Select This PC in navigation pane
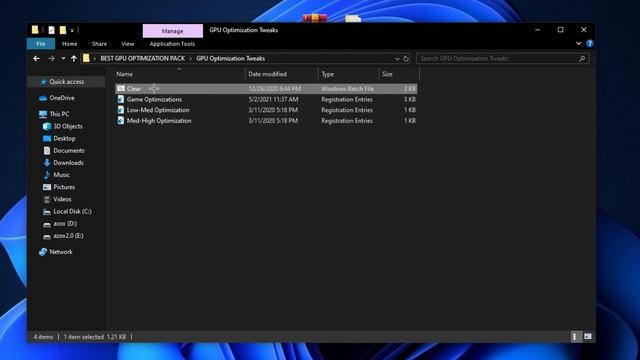Viewport: 640px width, 360px height. click(x=59, y=114)
